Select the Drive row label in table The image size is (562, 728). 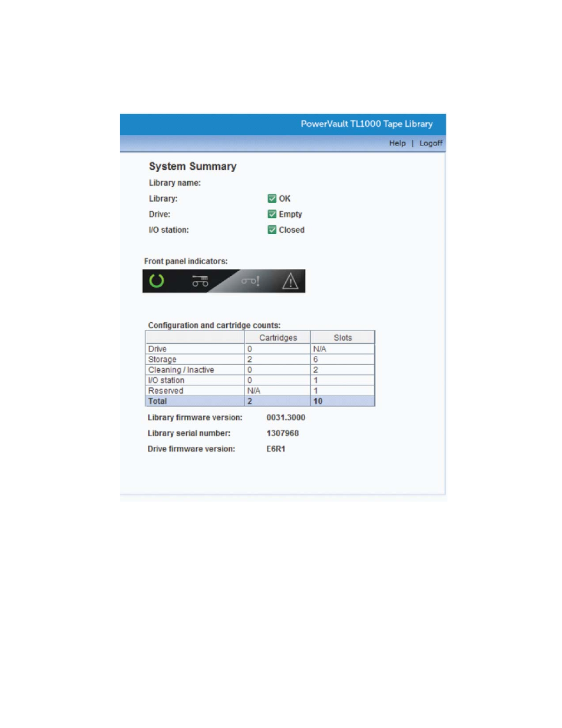click(157, 349)
